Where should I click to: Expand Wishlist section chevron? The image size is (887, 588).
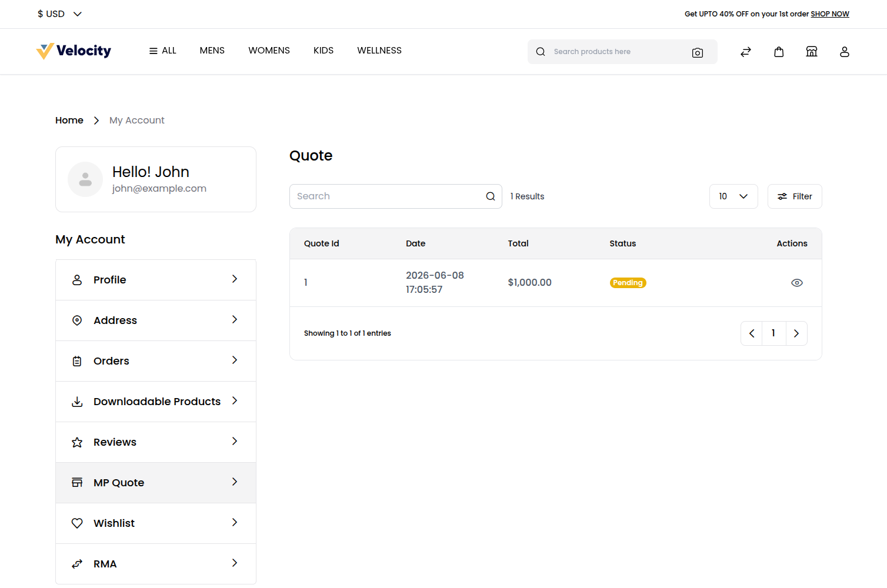click(x=235, y=522)
